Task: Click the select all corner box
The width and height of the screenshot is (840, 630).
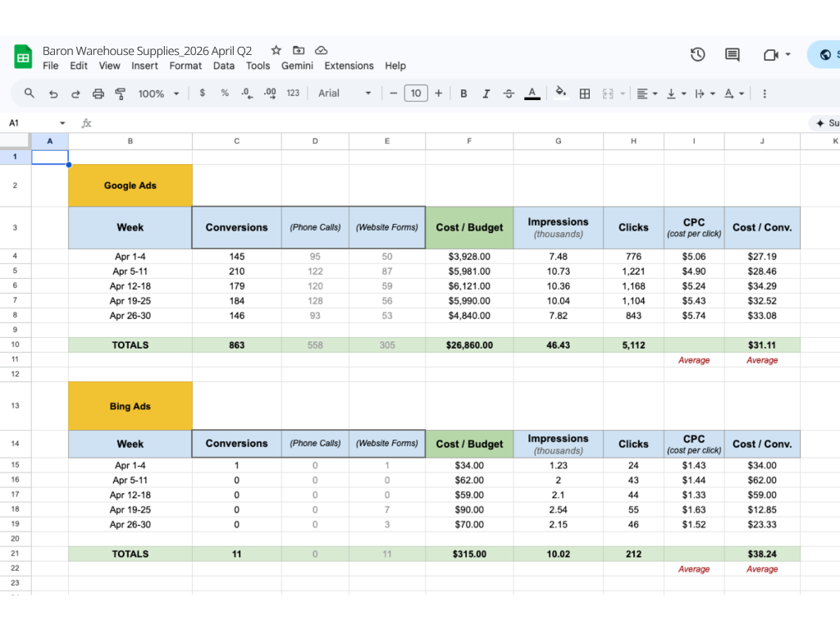Action: [x=15, y=140]
